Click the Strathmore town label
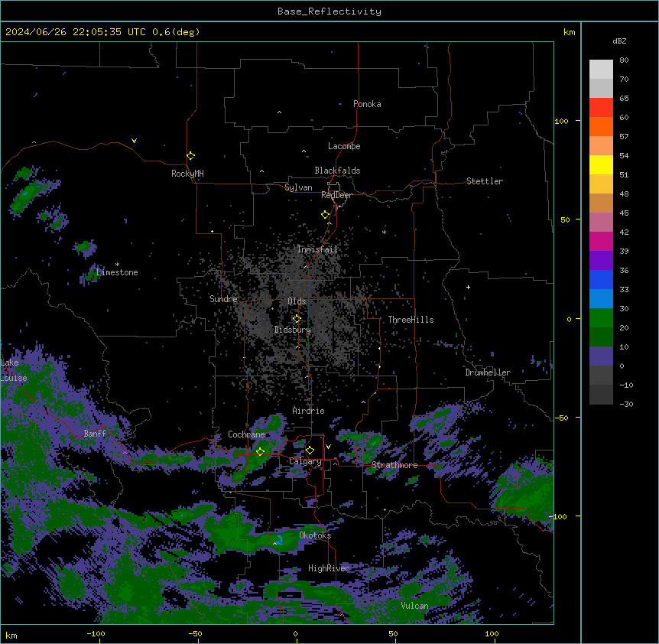Screen dimensions: 659x644 394,465
